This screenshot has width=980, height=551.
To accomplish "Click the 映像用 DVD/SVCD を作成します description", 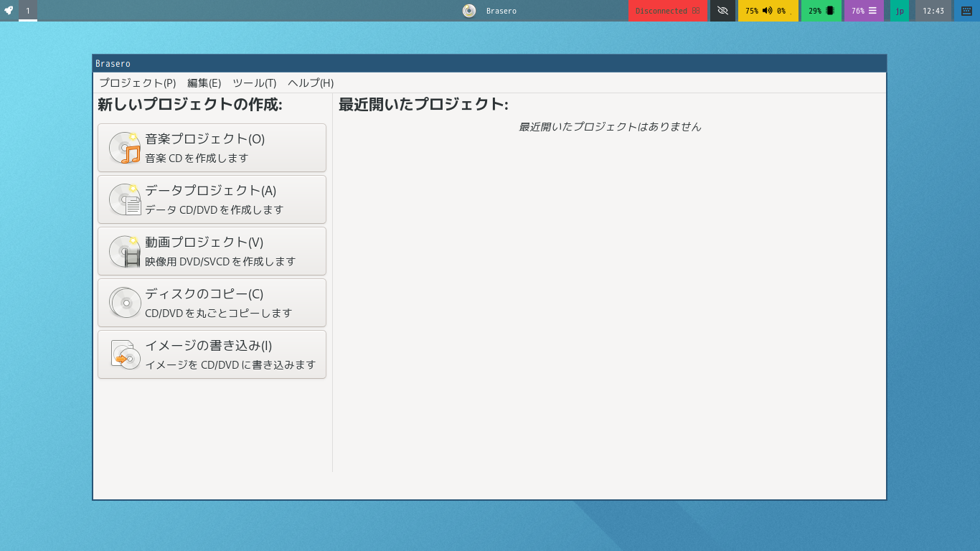I will coord(220,261).
